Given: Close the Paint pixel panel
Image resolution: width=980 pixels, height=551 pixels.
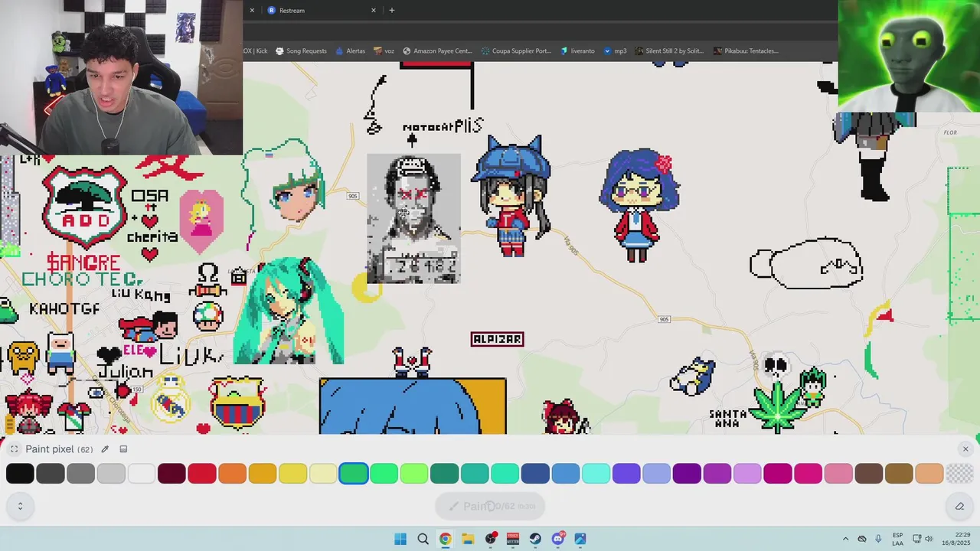Looking at the screenshot, I should coord(965,449).
